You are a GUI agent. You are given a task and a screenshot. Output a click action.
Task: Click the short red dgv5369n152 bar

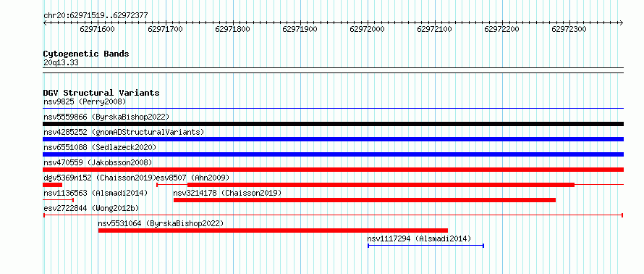(x=53, y=185)
